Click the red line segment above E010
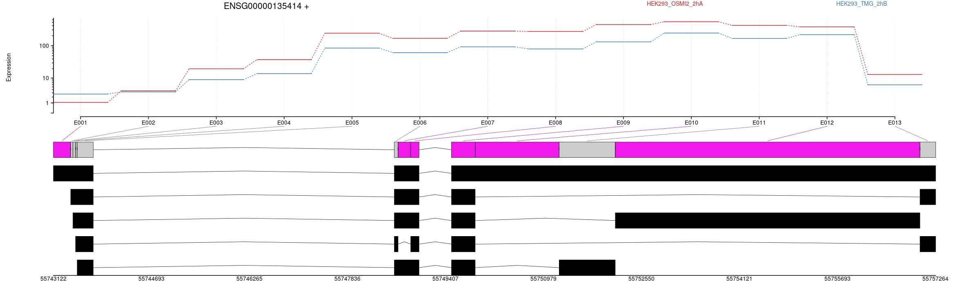This screenshot has height=286, width=980. click(x=691, y=22)
